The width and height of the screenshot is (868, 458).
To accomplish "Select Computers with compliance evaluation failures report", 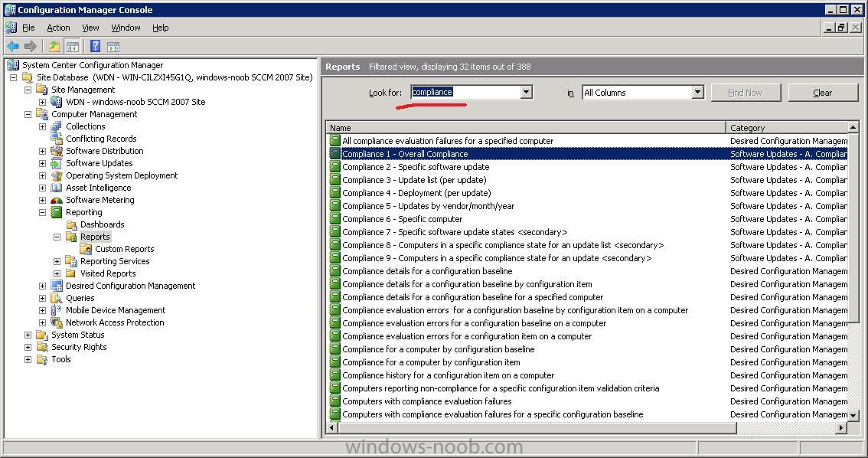I will click(x=427, y=401).
